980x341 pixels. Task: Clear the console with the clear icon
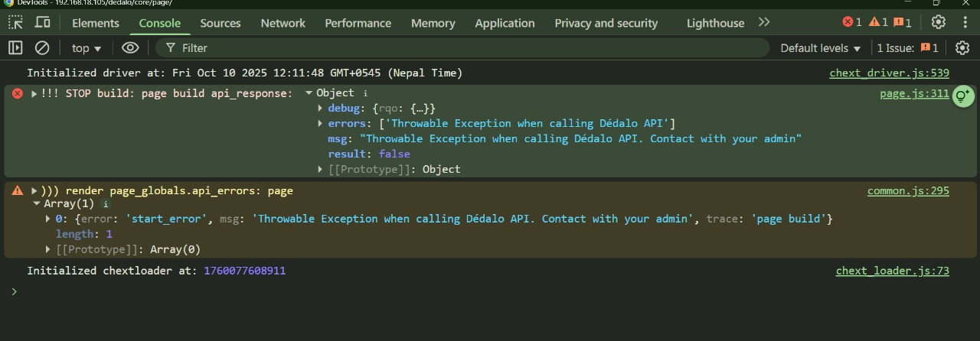tap(42, 48)
